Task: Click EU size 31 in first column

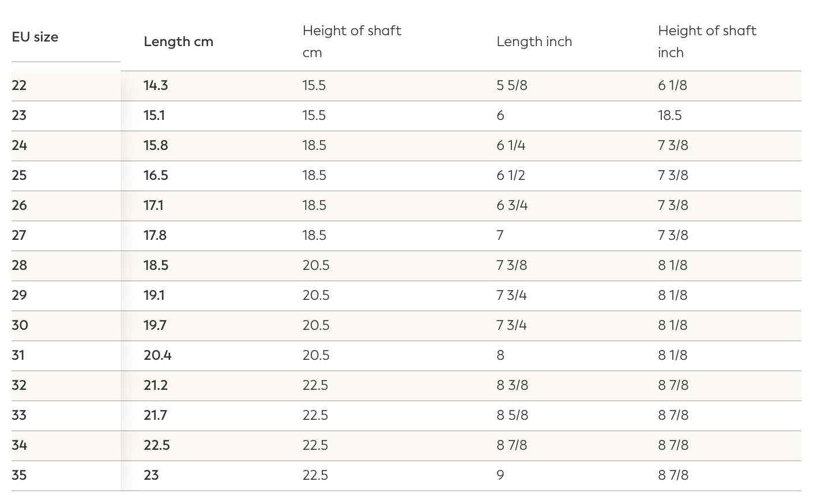Action: pos(18,355)
